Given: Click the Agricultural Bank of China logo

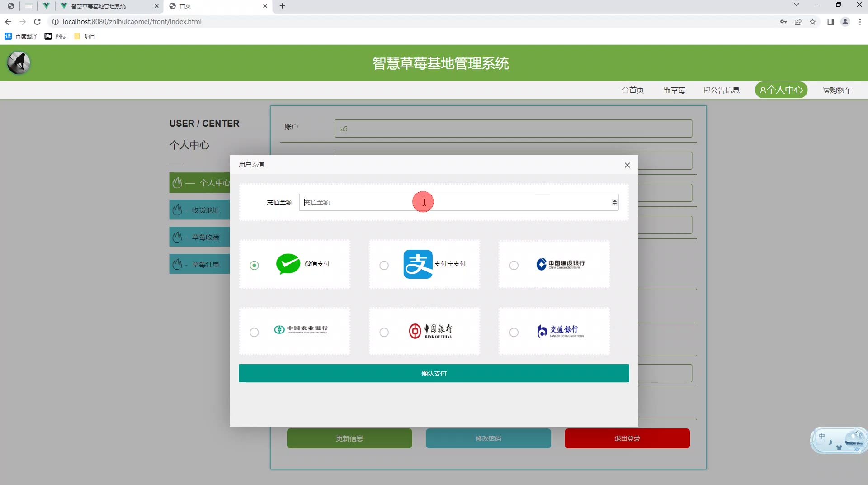Looking at the screenshot, I should coord(301,329).
